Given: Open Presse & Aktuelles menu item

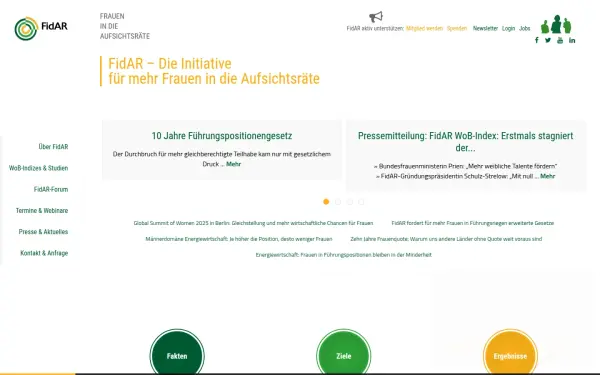Looking at the screenshot, I should (x=43, y=232).
